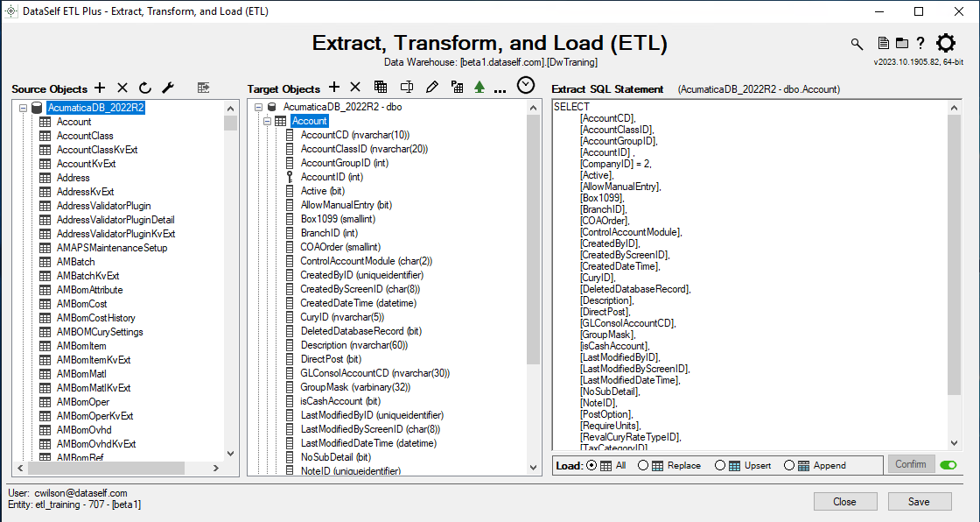Click the add source object plus icon
Image resolution: width=980 pixels, height=522 pixels.
click(100, 88)
